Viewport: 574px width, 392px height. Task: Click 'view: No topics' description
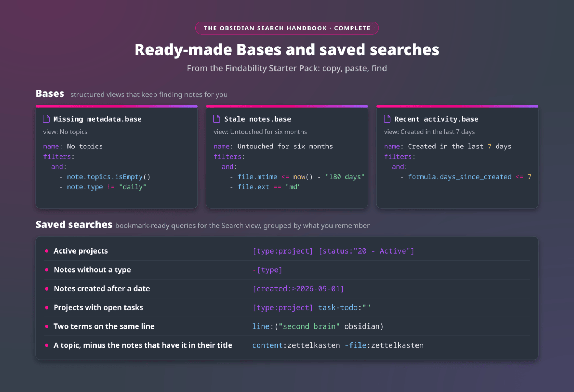[x=65, y=132]
